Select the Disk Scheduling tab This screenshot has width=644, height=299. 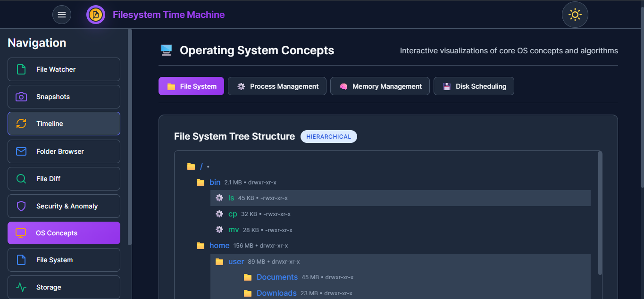(x=474, y=86)
